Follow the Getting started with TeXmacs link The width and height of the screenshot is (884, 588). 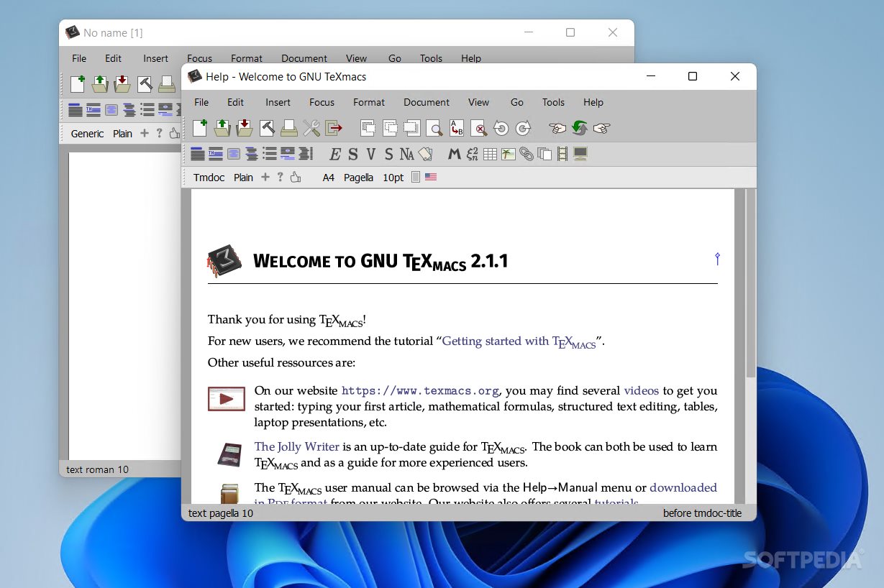[x=519, y=341]
